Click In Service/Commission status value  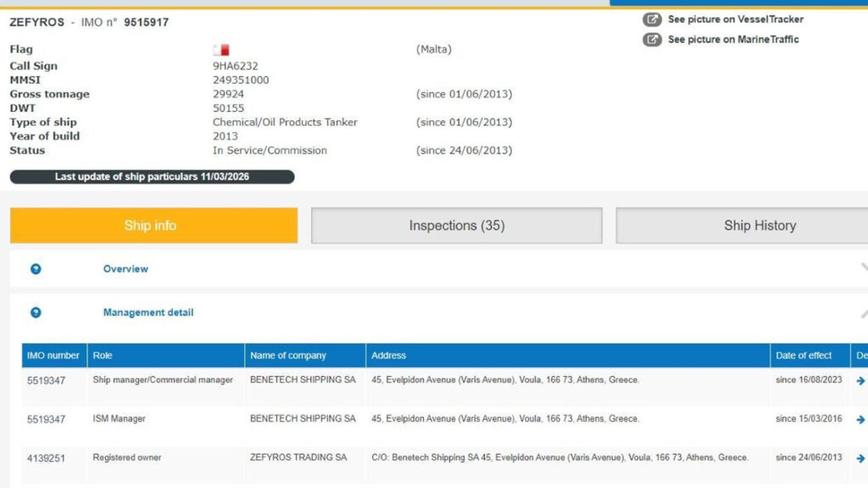pos(270,151)
